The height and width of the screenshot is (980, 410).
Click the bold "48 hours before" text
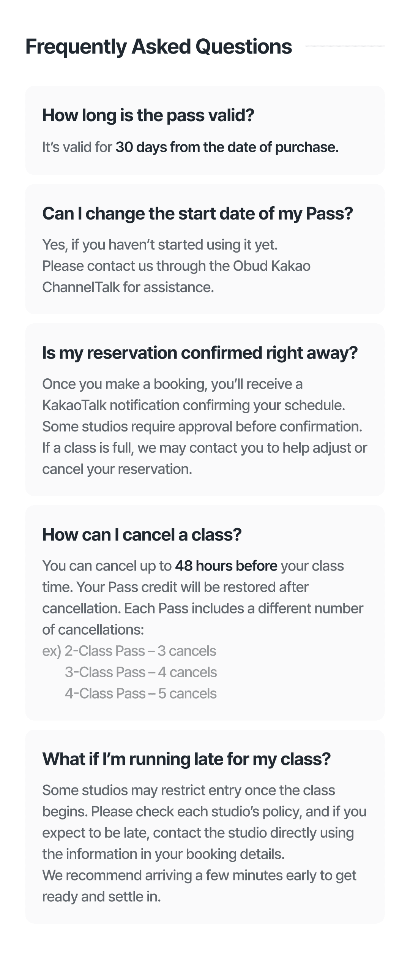click(226, 566)
